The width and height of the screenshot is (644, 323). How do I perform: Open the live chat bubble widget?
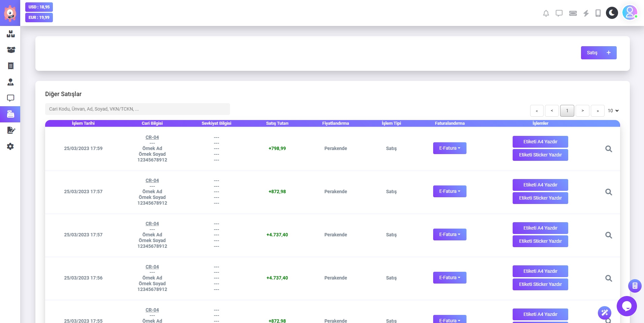coord(626,306)
